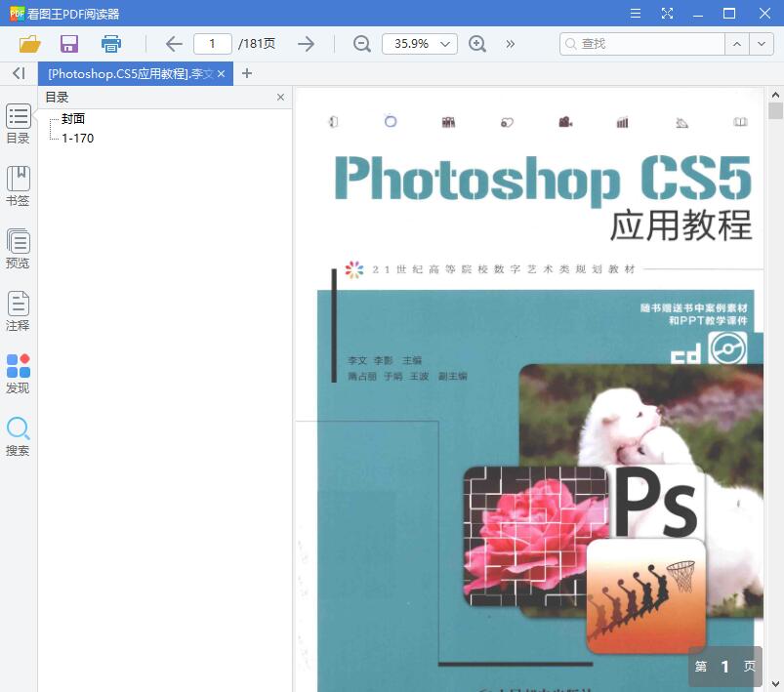The width and height of the screenshot is (784, 692).
Task: Click the page number input field
Action: pyautogui.click(x=213, y=44)
